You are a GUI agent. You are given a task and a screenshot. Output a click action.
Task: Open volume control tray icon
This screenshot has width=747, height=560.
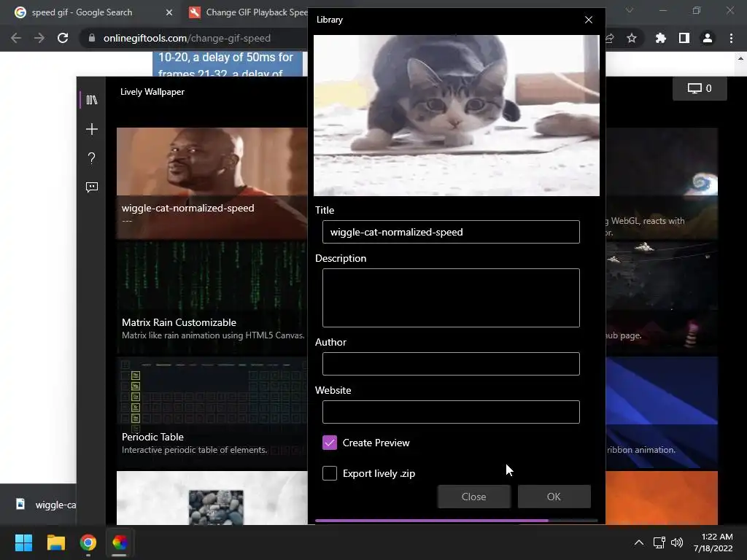[x=676, y=542]
